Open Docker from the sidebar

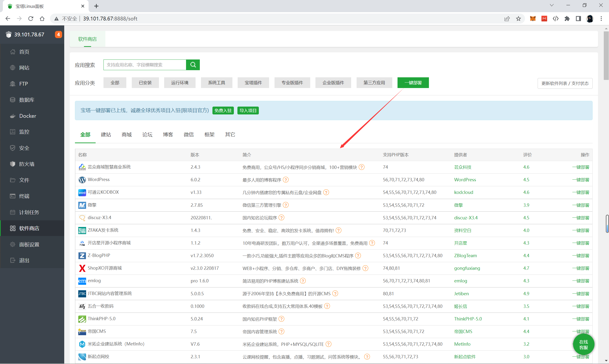pyautogui.click(x=27, y=116)
